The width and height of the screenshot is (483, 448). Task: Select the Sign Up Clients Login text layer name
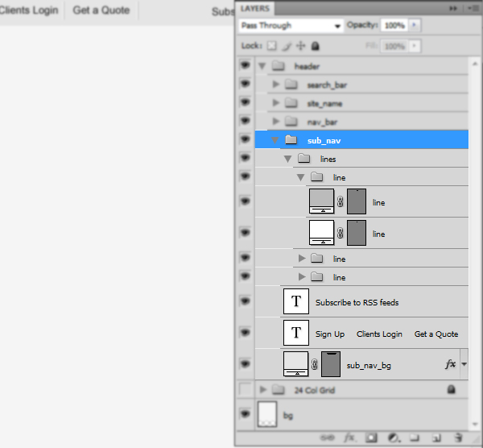tap(386, 334)
